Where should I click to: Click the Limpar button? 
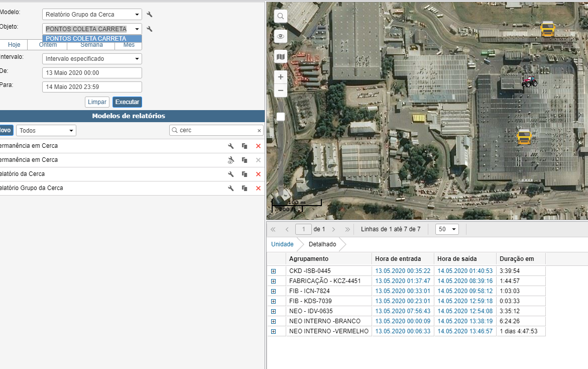click(x=97, y=102)
